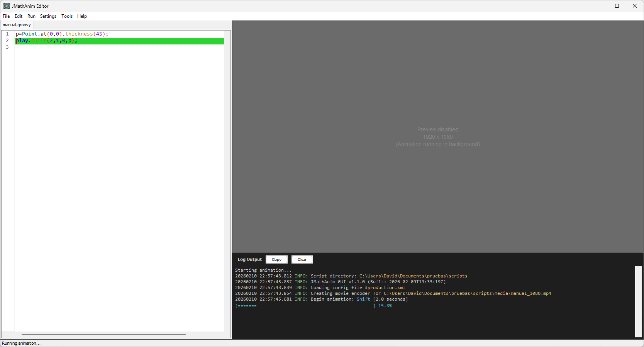Close the JMathAnim Editor window

[x=635, y=6]
